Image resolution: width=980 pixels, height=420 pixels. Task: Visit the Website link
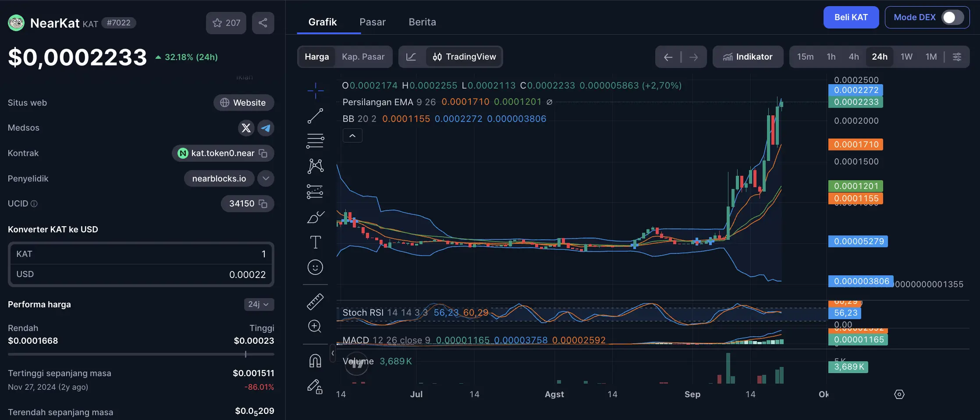[244, 103]
